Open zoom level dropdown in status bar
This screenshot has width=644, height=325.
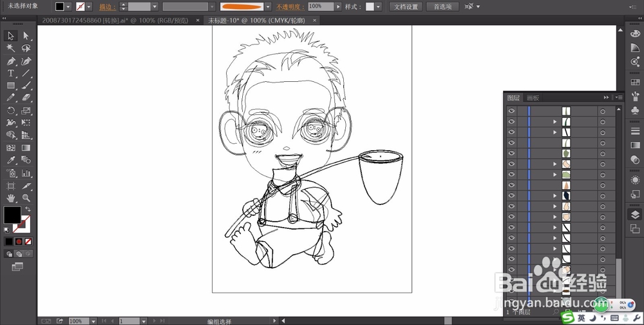pyautogui.click(x=93, y=321)
